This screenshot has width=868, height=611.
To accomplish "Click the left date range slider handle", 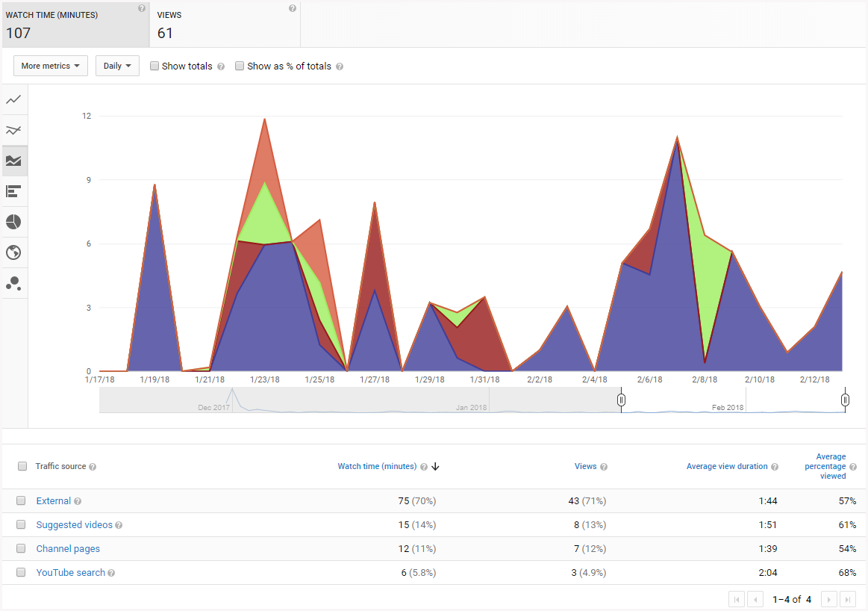I will tap(621, 400).
